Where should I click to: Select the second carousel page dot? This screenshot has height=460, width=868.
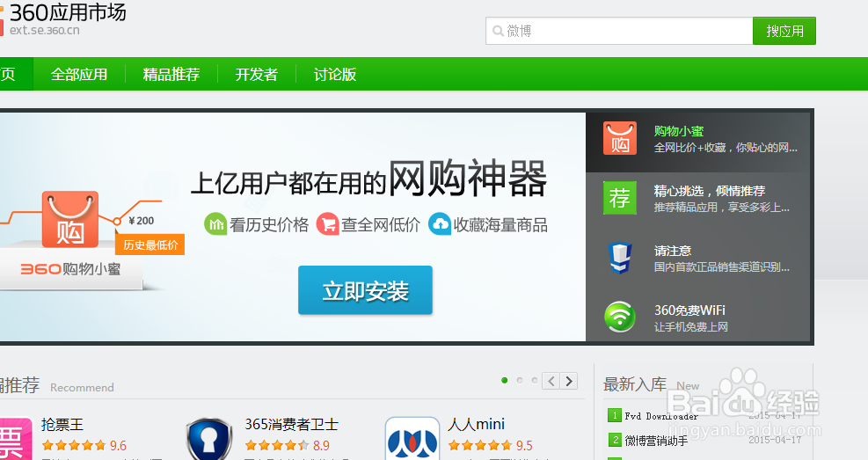[519, 380]
